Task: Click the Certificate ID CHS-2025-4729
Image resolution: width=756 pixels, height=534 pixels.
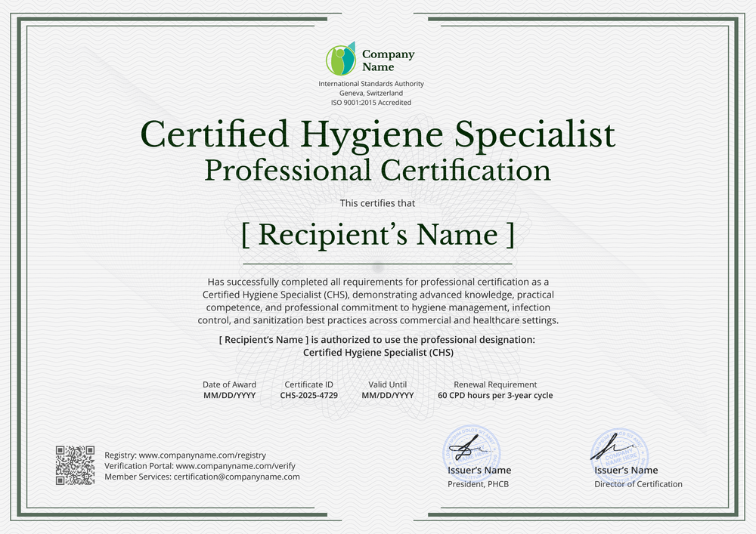Action: 309,394
